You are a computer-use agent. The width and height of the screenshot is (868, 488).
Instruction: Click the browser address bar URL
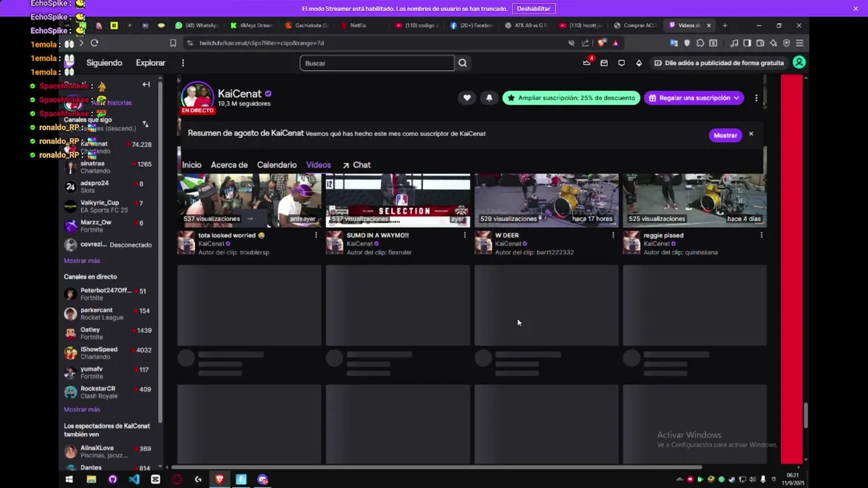pos(262,43)
